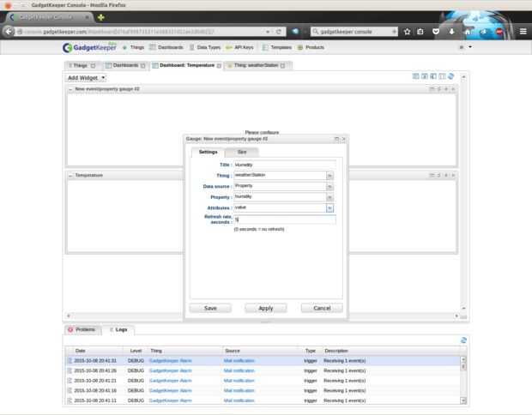
Task: Open the Products menu item
Action: (311, 47)
